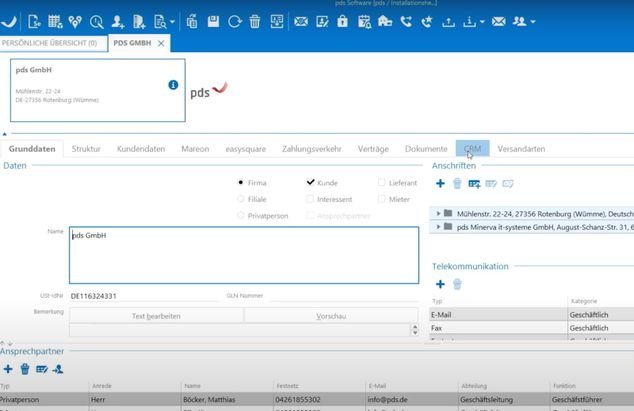Enable the Lieferant checkbox

tap(381, 183)
